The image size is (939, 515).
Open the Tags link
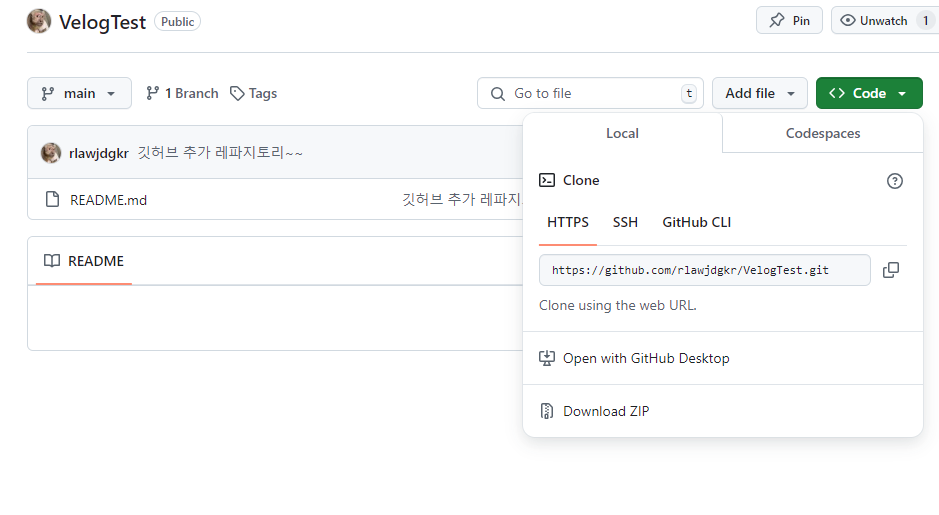tap(253, 93)
